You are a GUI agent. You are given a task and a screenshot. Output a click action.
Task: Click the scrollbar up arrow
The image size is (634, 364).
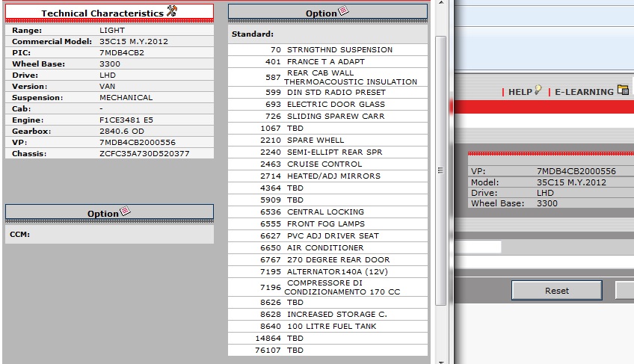[x=440, y=3]
